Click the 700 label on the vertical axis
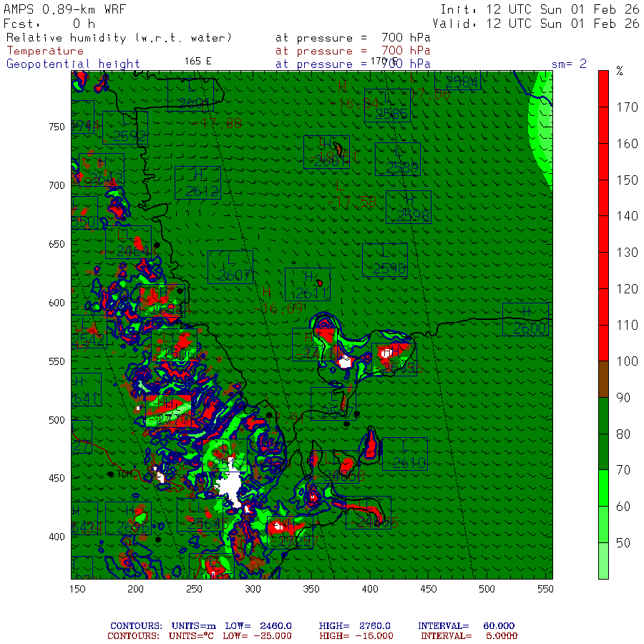Screen dimensions: 644x644 point(57,185)
